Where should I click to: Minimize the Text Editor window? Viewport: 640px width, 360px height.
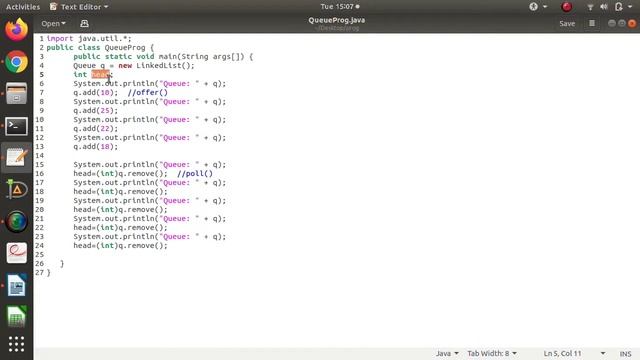pos(611,24)
